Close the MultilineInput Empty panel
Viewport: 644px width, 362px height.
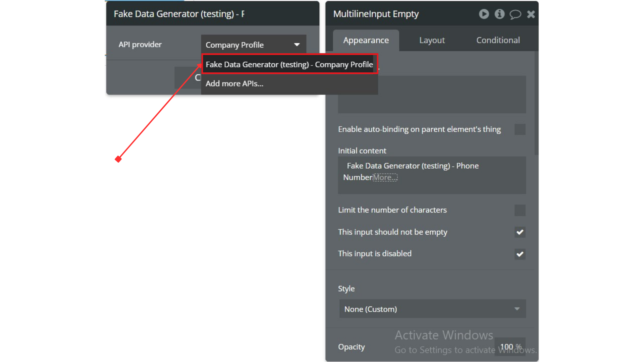(531, 14)
